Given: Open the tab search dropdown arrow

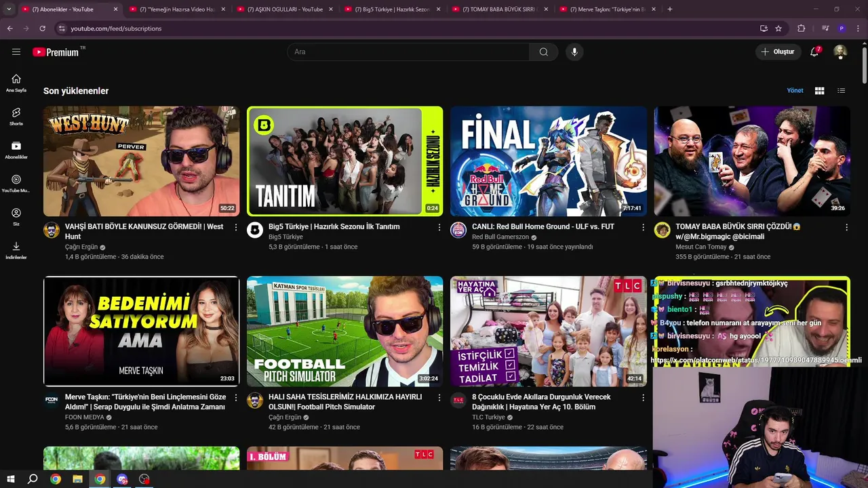Looking at the screenshot, I should 8,9.
